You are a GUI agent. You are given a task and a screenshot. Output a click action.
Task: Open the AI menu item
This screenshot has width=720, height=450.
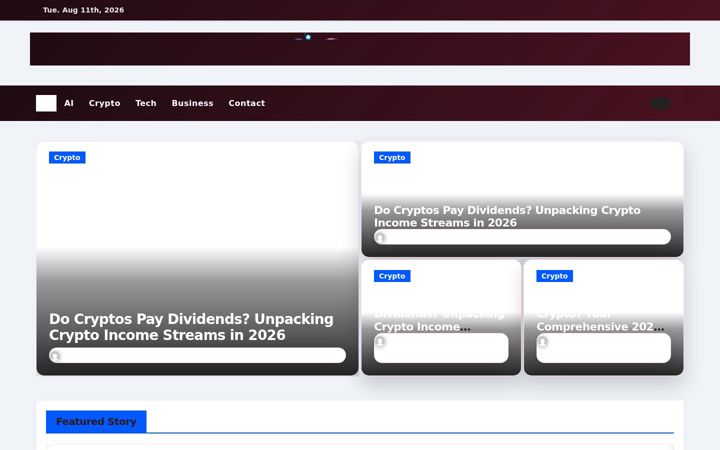coord(69,103)
